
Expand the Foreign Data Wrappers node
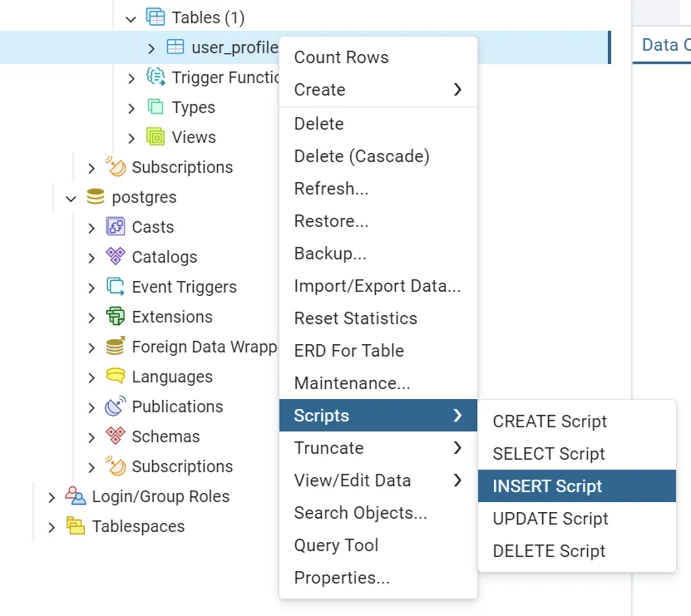[91, 347]
